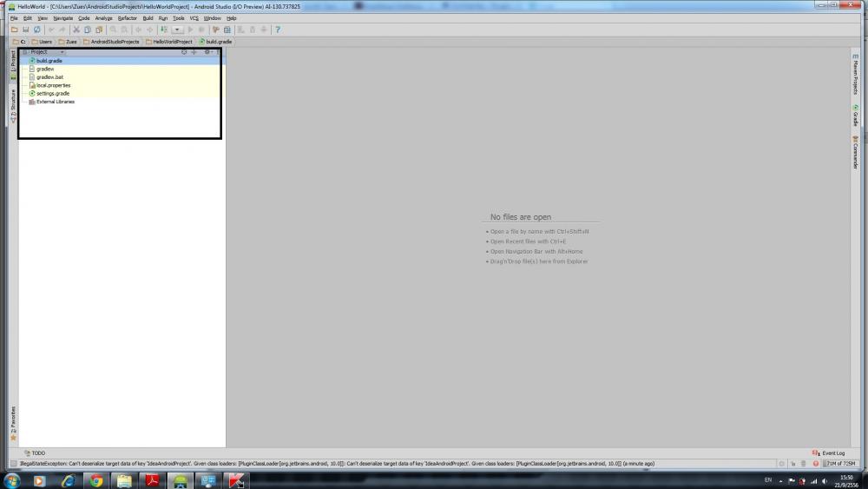
Task: Open the Gradle side tab
Action: click(x=855, y=116)
